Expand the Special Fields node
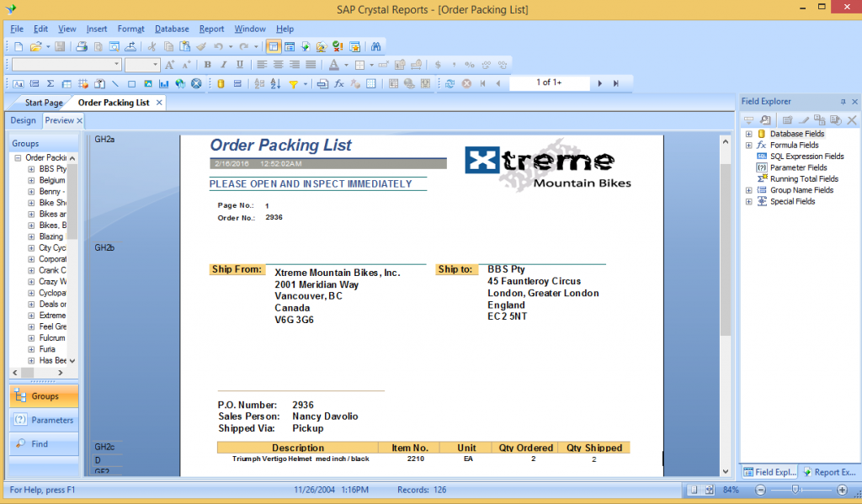The width and height of the screenshot is (862, 504). [x=748, y=202]
